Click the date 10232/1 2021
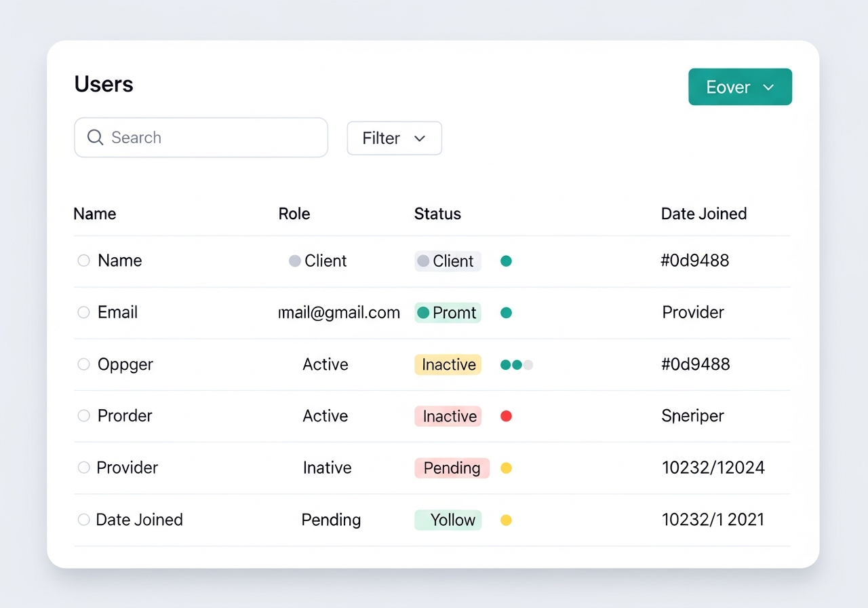 (x=713, y=520)
